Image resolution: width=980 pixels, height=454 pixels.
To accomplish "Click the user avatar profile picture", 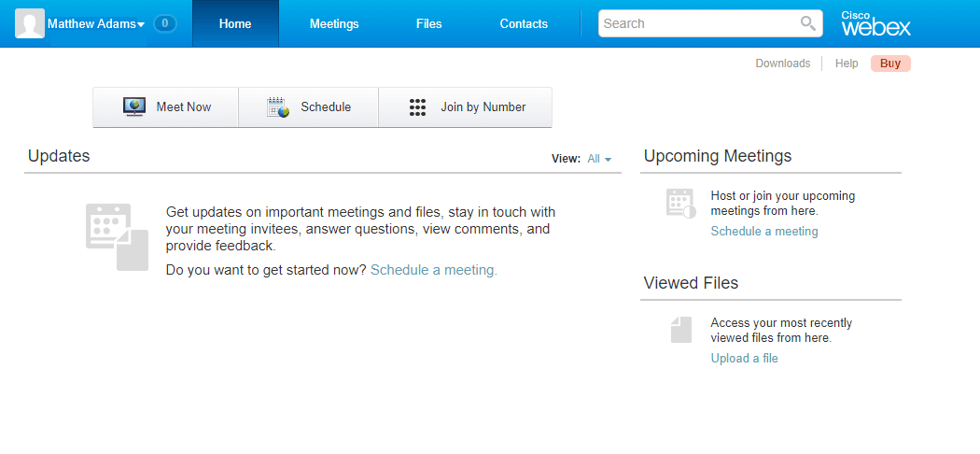I will [x=29, y=23].
